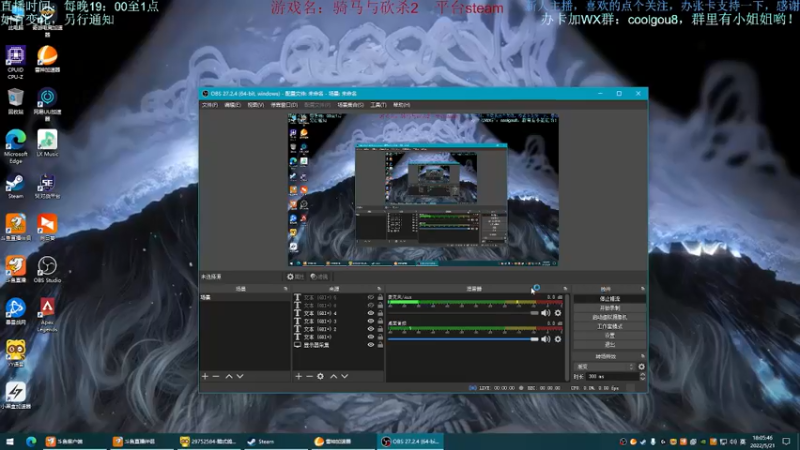Screen dimensions: 800x450
Task: Hide the 文本 (GDI+) 3 source
Action: coord(370,321)
